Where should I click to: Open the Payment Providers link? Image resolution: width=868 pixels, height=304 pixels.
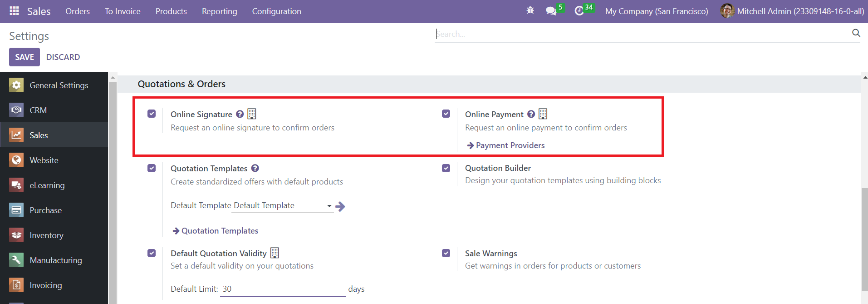[510, 145]
